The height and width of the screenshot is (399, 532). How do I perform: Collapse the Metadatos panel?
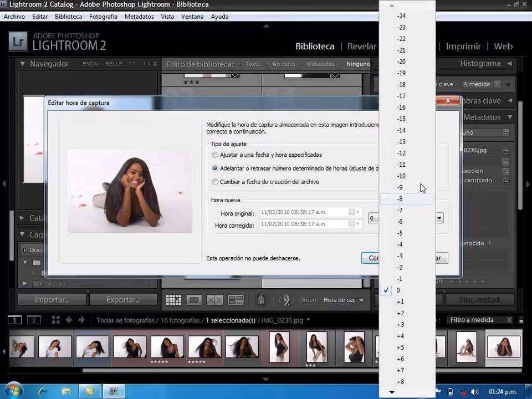click(x=510, y=117)
